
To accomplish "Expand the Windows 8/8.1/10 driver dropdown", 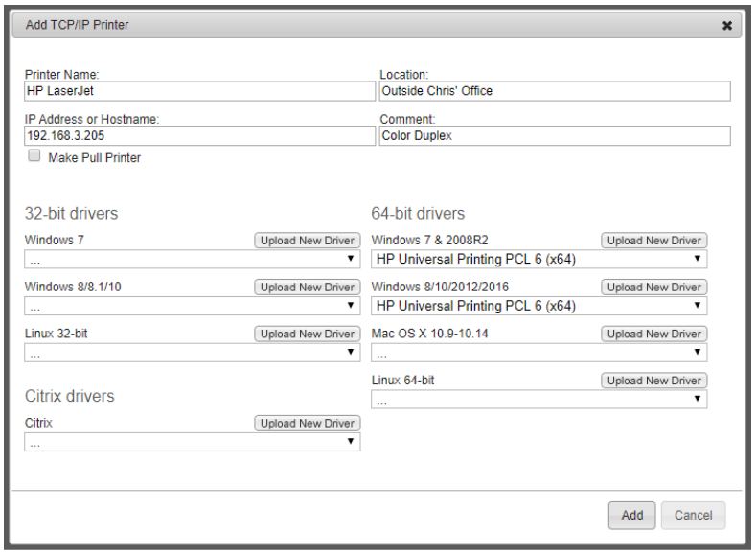I will click(192, 306).
